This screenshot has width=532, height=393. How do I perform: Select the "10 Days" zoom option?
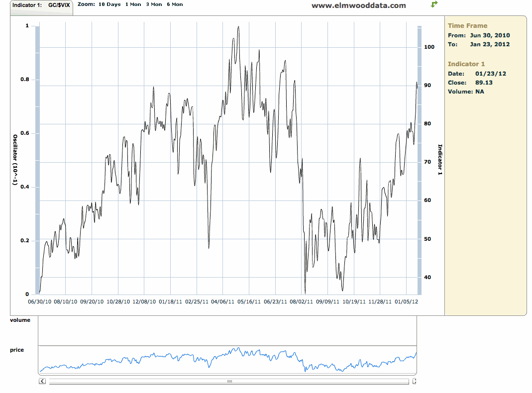pyautogui.click(x=110, y=4)
